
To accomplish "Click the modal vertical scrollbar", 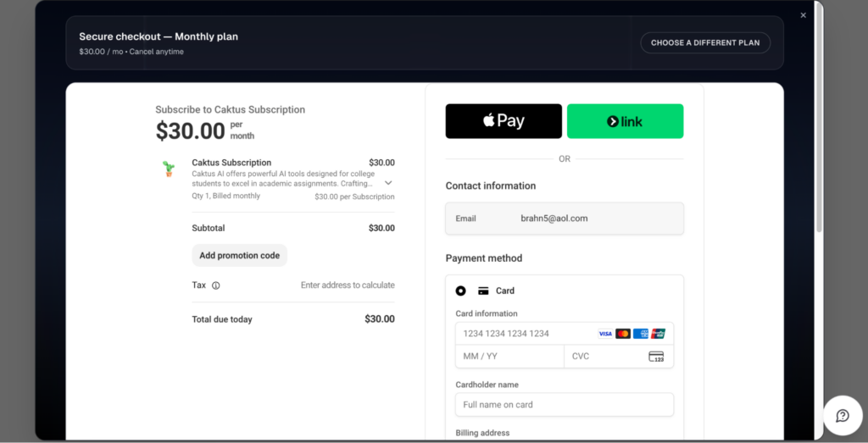I will tap(819, 117).
